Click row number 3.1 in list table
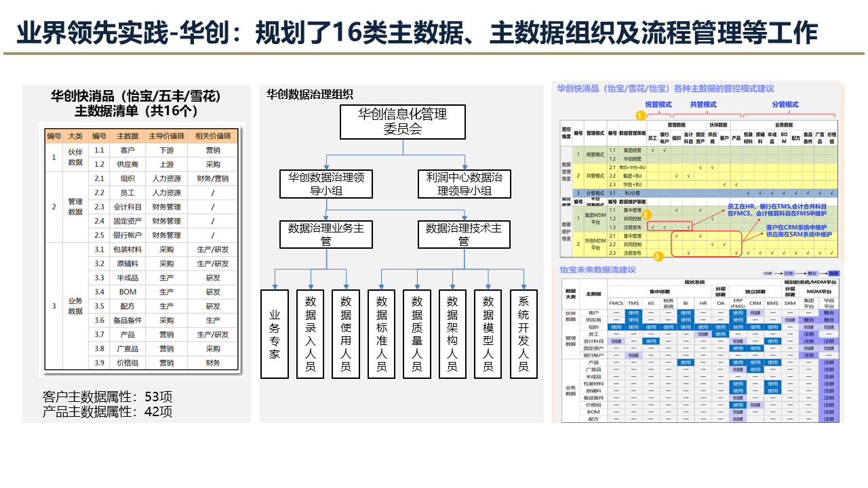The width and height of the screenshot is (868, 488). pos(99,249)
